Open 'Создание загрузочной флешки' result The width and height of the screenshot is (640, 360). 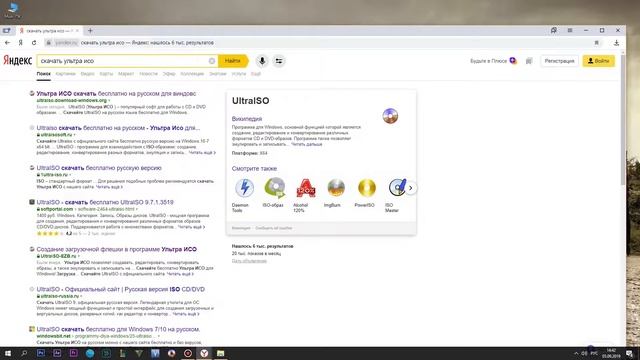[116, 249]
